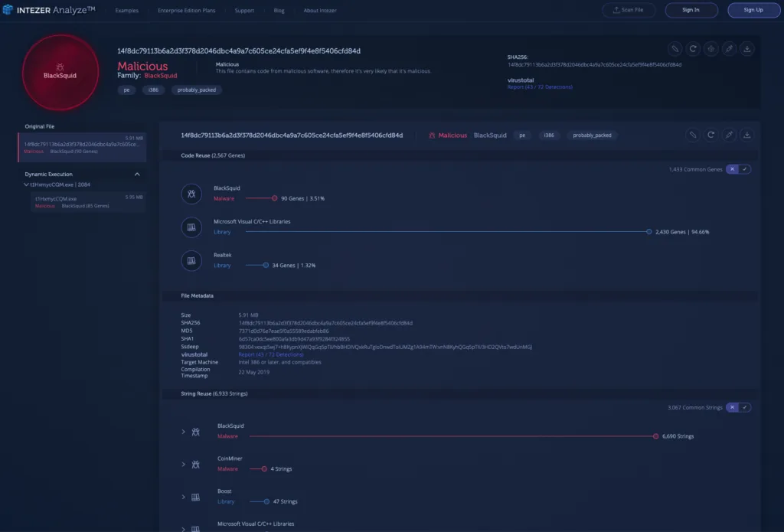Screen dimensions: 784x532
Task: Open the Blog navigation link
Action: pos(279,11)
